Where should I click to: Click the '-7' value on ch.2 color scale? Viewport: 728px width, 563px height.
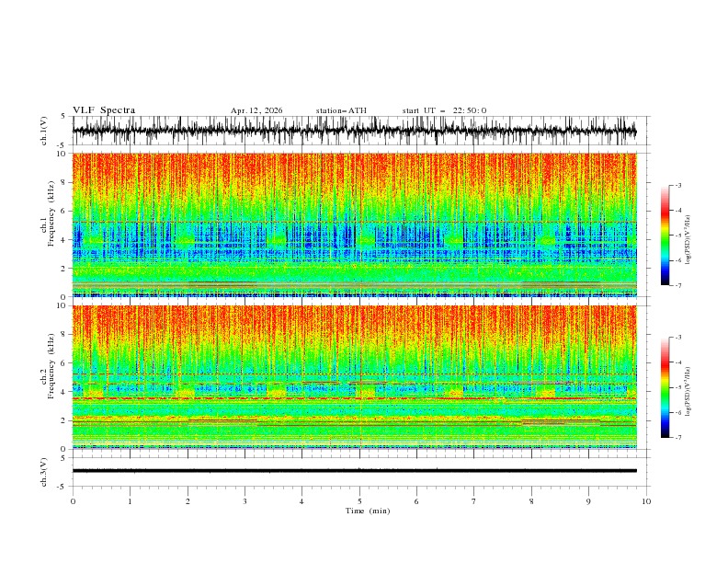(678, 437)
